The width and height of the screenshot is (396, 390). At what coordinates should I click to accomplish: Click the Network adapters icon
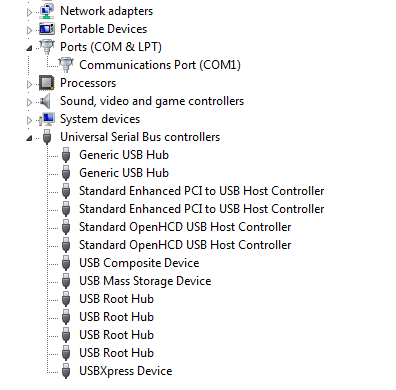(x=47, y=11)
